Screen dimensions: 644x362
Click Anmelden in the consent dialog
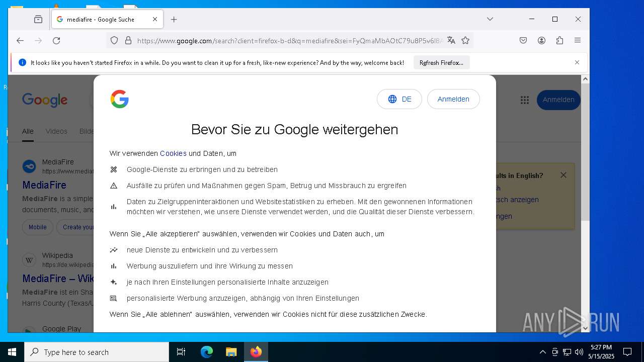[453, 99]
